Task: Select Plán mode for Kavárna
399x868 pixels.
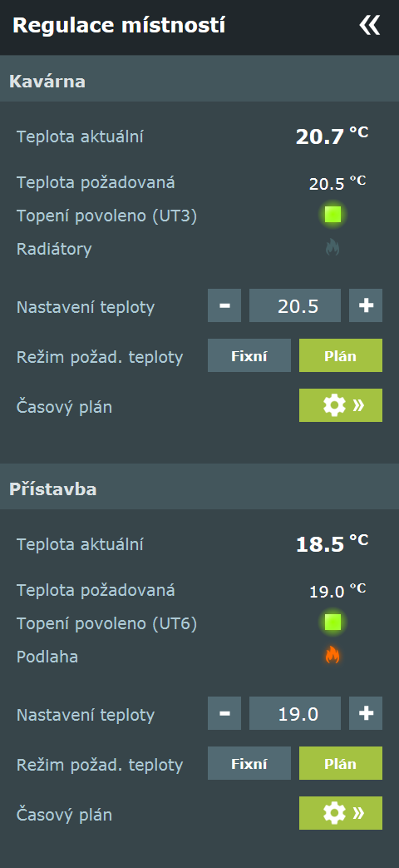Action: pyautogui.click(x=341, y=355)
